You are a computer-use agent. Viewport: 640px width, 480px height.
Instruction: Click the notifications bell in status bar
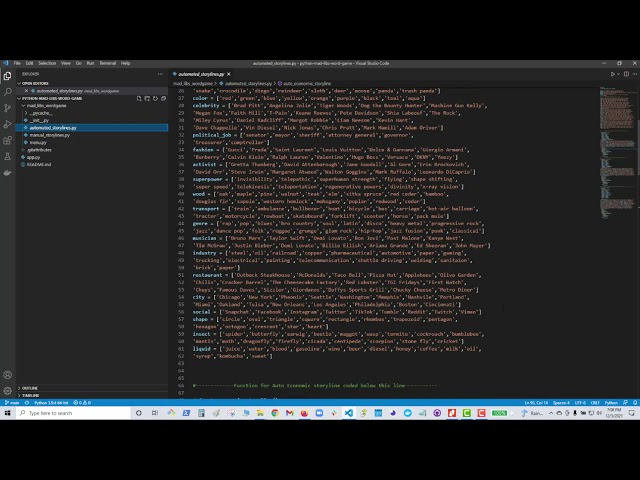[635, 402]
